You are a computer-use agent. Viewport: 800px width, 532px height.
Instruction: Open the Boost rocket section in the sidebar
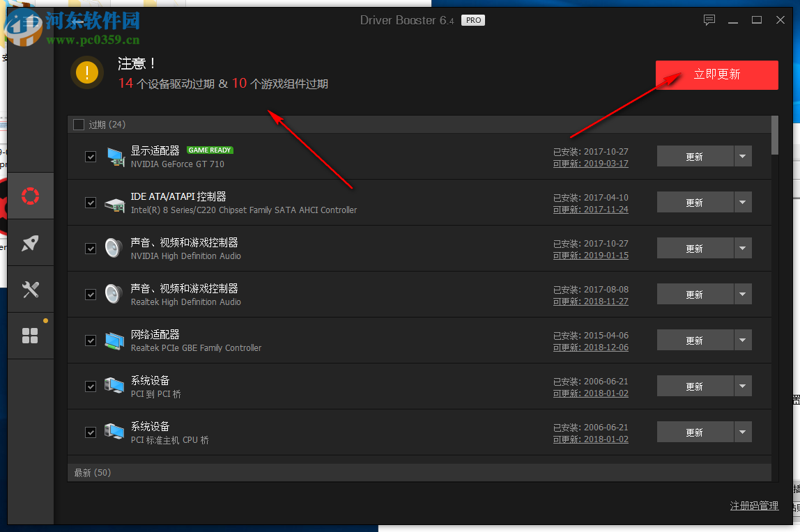(x=31, y=243)
